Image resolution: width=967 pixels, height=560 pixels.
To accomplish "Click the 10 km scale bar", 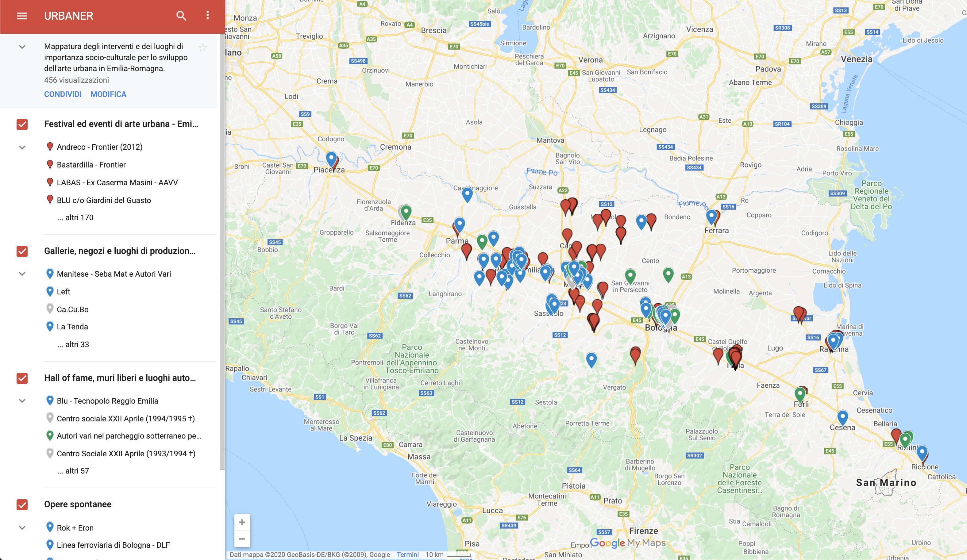I will tap(458, 555).
